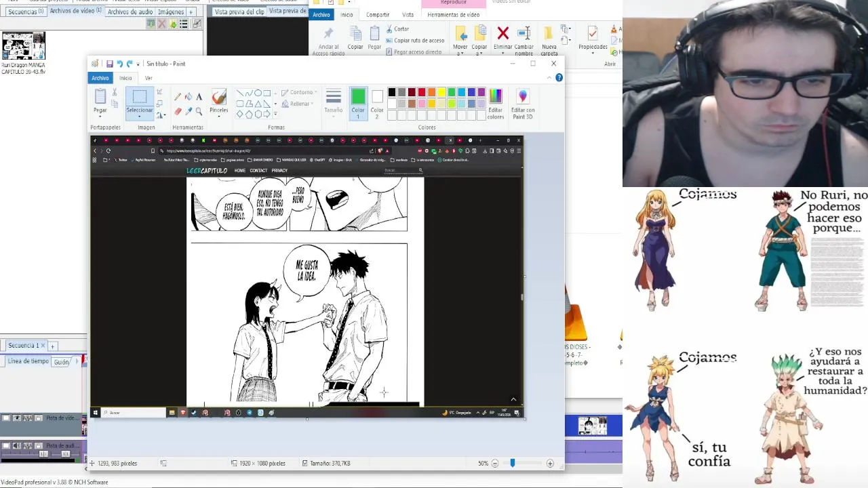Click the Resize icon in Paint Imagen group
The height and width of the screenshot is (488, 868).
[160, 103]
